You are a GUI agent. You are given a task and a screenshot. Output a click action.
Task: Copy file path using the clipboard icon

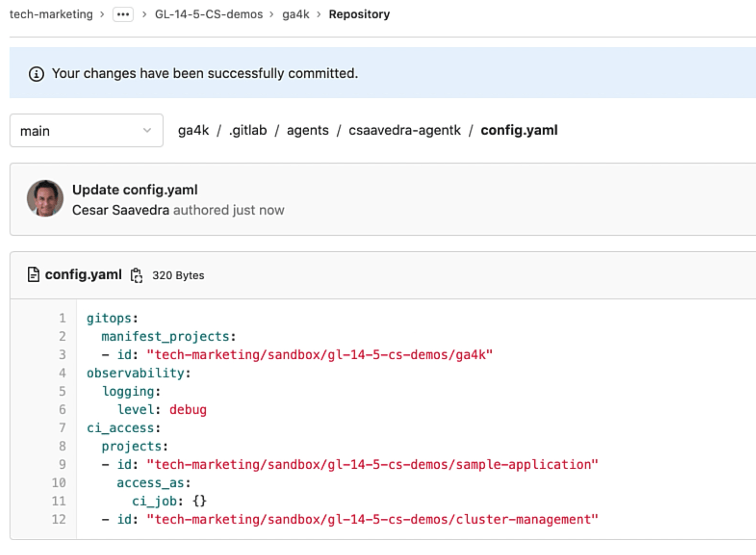pos(137,275)
